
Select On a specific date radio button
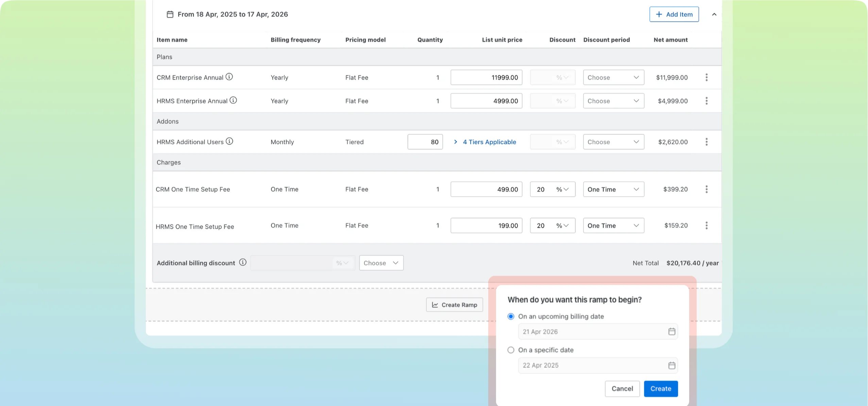(511, 350)
